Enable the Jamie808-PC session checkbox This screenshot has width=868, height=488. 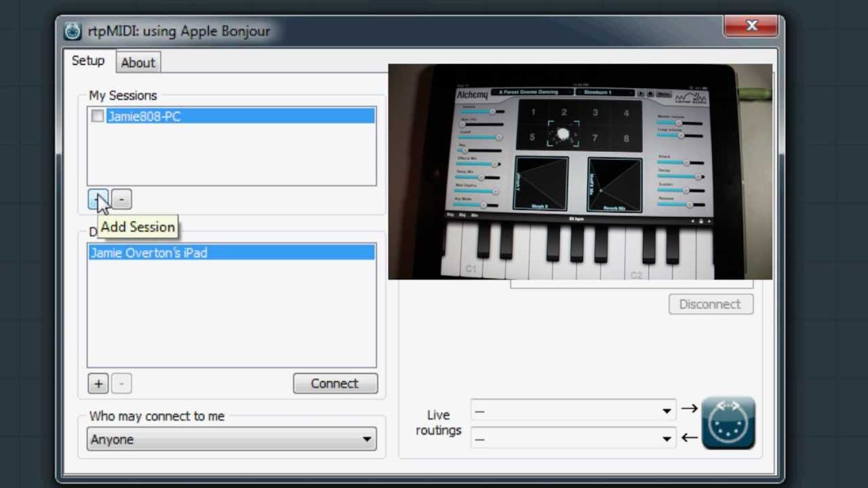tap(98, 117)
